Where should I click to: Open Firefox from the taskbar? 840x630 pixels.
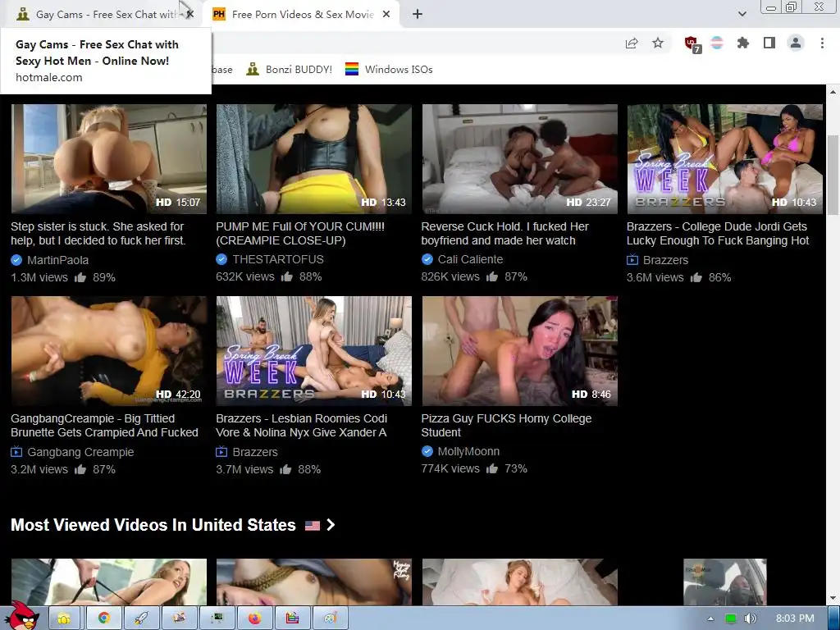tap(254, 619)
